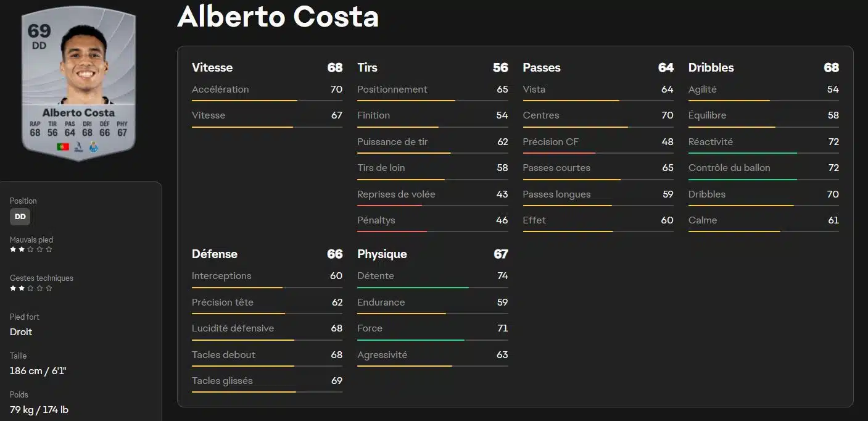Select the FC Porto club badge
Image resolution: width=868 pixels, height=421 pixels.
[x=93, y=147]
